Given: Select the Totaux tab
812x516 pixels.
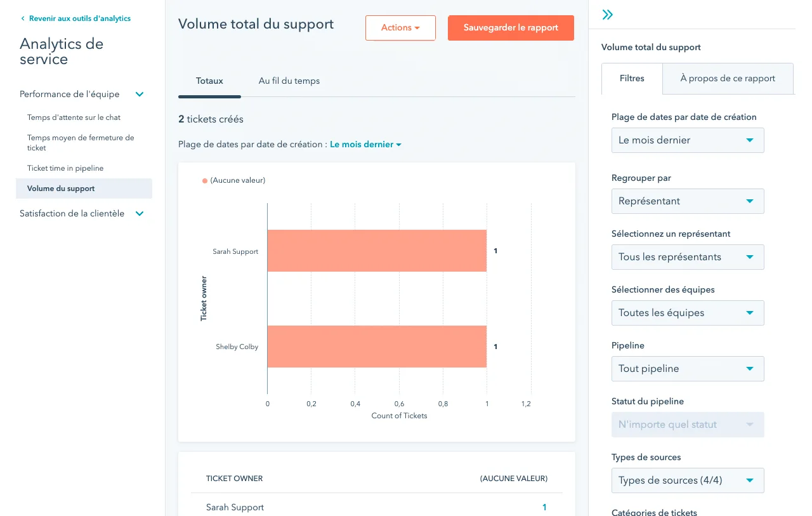Looking at the screenshot, I should point(209,81).
